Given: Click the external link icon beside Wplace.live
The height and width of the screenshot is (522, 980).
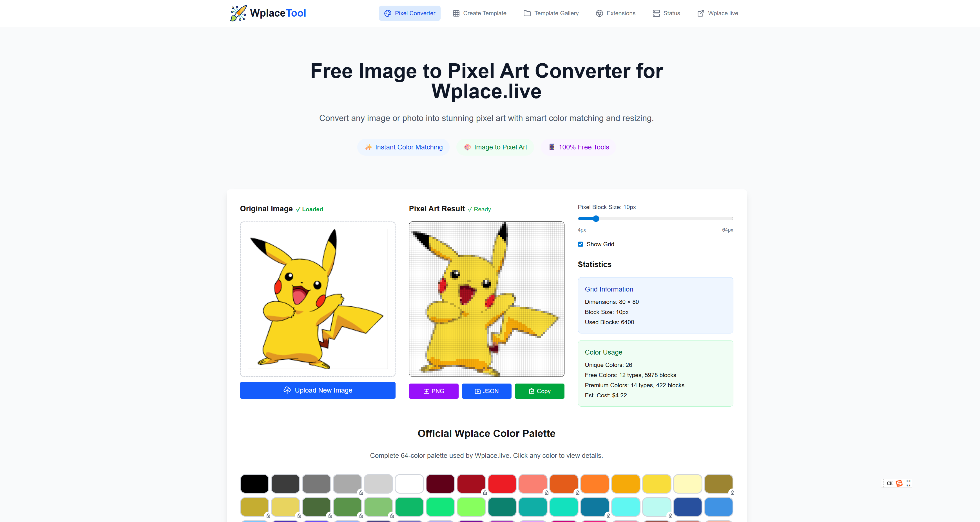Looking at the screenshot, I should 700,13.
